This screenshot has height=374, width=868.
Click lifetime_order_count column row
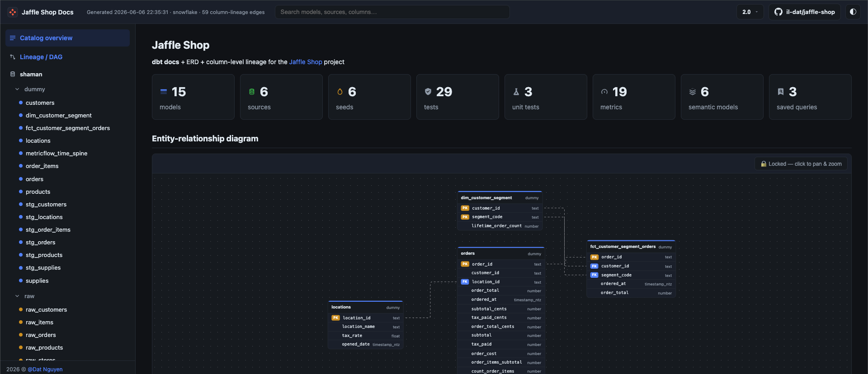pos(500,226)
